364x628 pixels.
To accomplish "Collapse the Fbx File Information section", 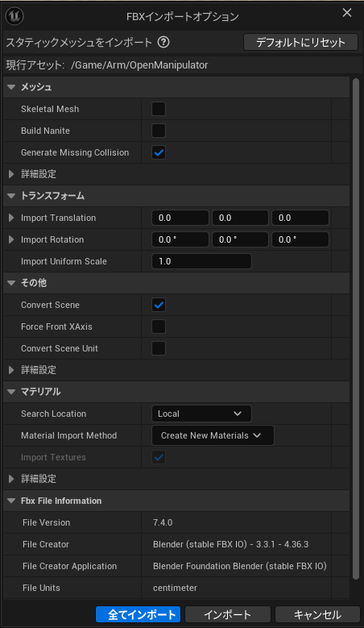I will 11,501.
